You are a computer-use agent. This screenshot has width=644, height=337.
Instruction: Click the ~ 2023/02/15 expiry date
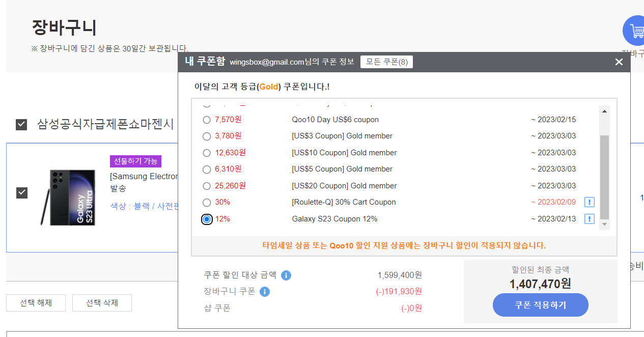pos(553,120)
